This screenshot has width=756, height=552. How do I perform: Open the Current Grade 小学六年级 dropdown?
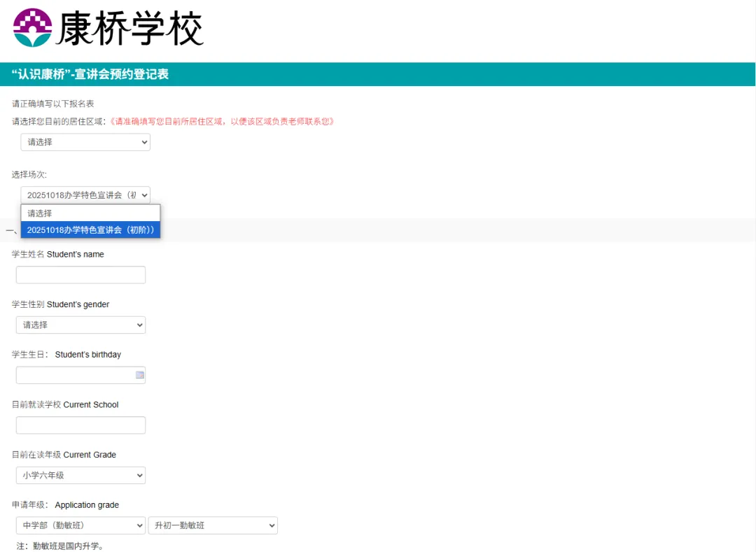[80, 475]
